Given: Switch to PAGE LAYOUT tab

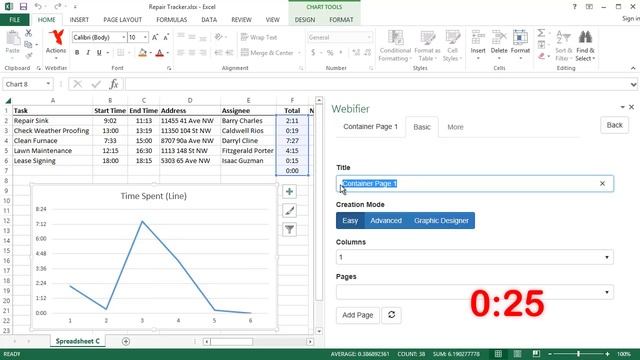Looking at the screenshot, I should pos(122,20).
